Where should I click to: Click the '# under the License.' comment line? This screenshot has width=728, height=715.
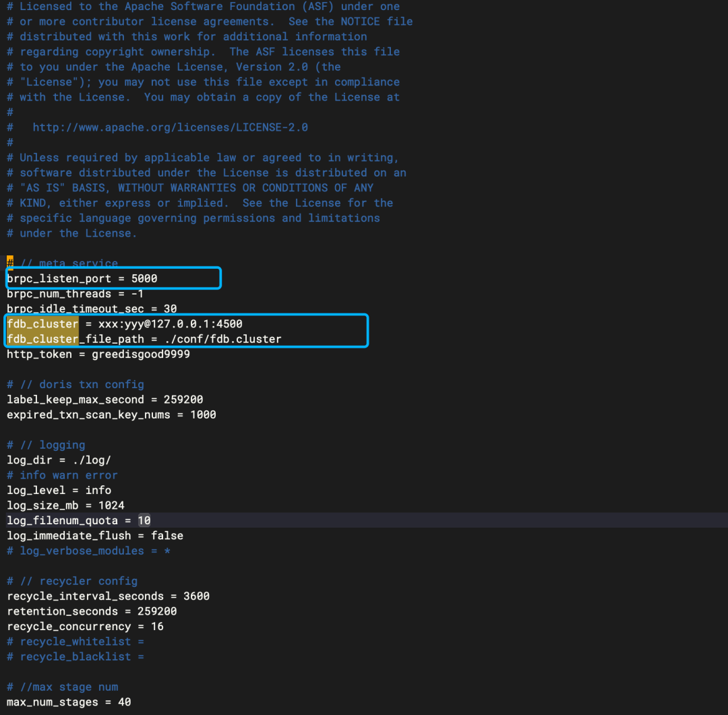72,233
